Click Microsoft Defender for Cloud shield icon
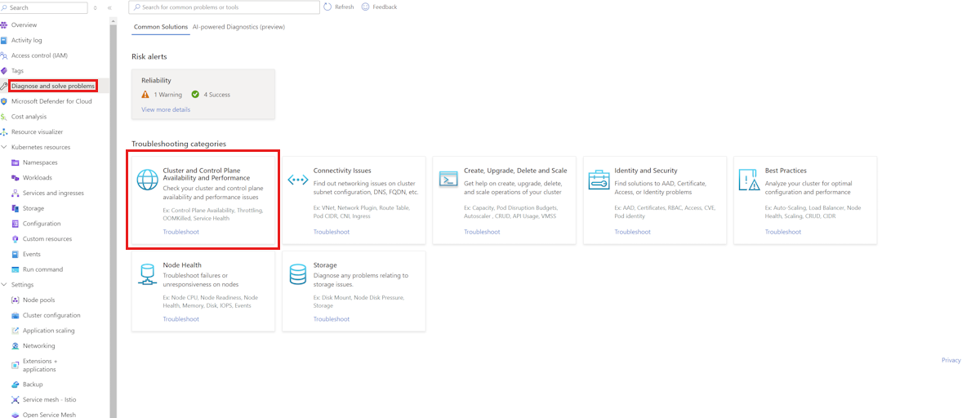The width and height of the screenshot is (980, 418). (4, 101)
